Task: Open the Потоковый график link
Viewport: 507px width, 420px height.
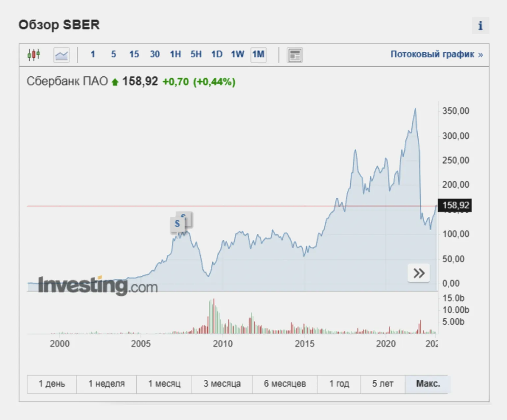Action: pyautogui.click(x=437, y=54)
